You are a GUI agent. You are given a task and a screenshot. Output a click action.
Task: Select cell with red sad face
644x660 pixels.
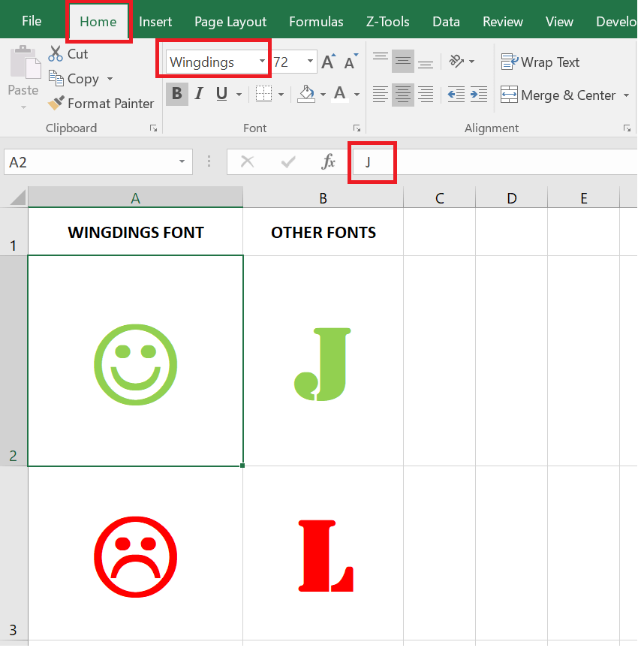pos(135,553)
